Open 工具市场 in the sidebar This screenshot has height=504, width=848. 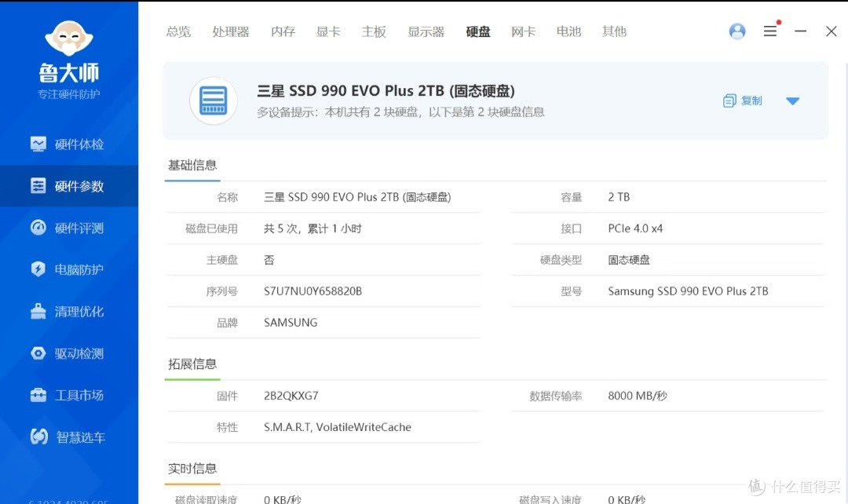(x=68, y=395)
